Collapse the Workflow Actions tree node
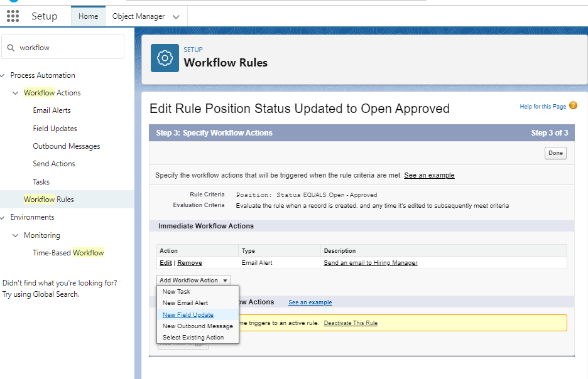This screenshot has height=379, width=588. (15, 93)
